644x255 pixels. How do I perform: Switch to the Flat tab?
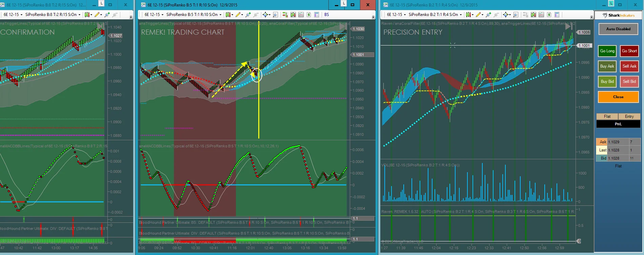pos(607,116)
